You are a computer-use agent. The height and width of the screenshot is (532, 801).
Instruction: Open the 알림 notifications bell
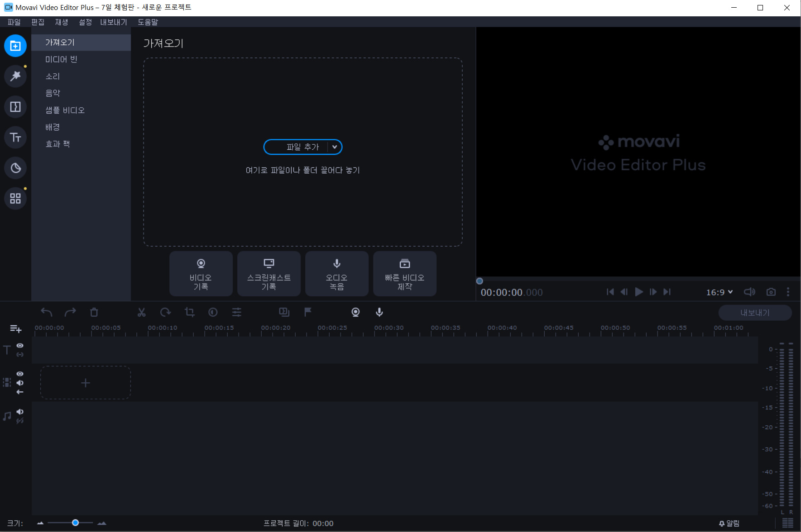click(x=729, y=523)
